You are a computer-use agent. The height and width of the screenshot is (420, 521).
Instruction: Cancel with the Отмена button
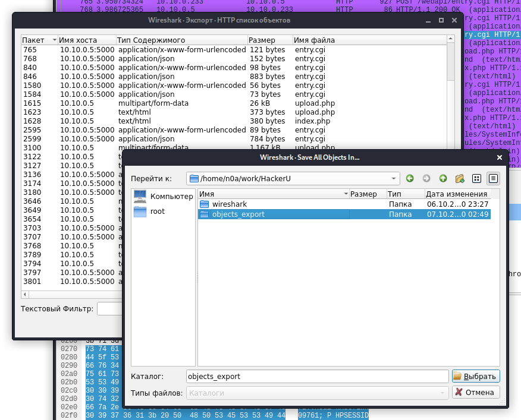coord(476,392)
